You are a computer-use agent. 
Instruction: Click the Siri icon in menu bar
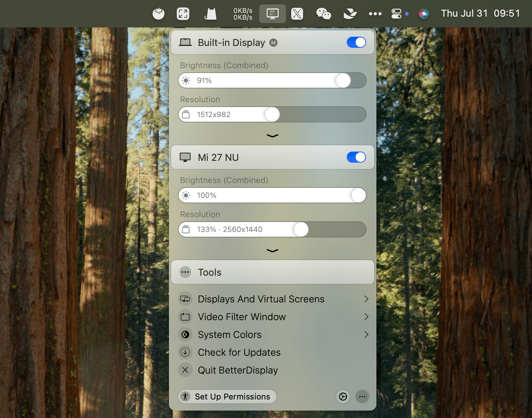423,14
